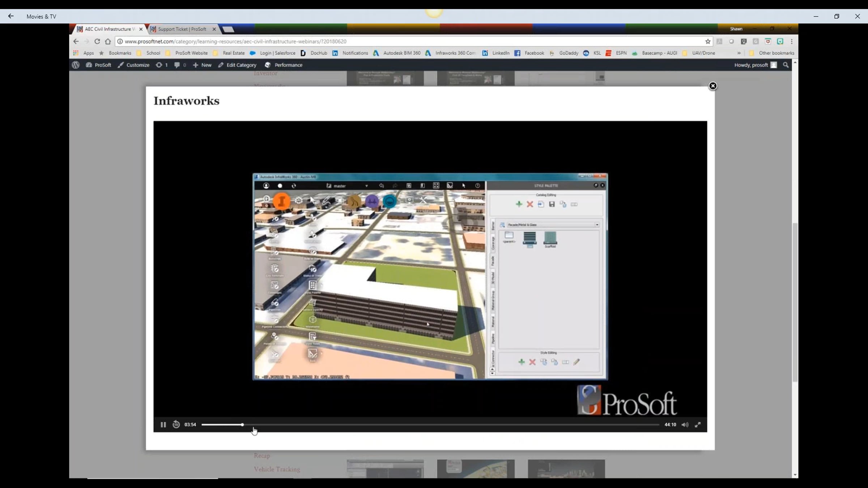Open the DocHub bookmark
The image size is (868, 488).
coord(314,53)
